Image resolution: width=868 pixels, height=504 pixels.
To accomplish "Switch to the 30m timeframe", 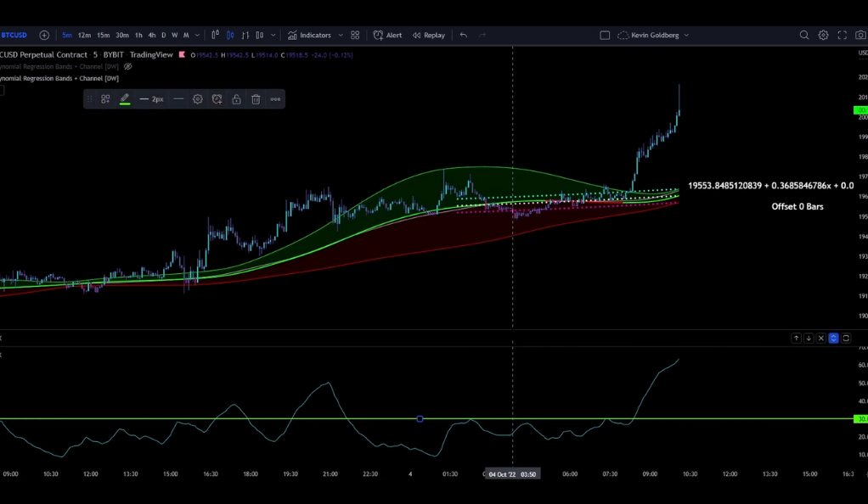I will coord(122,35).
